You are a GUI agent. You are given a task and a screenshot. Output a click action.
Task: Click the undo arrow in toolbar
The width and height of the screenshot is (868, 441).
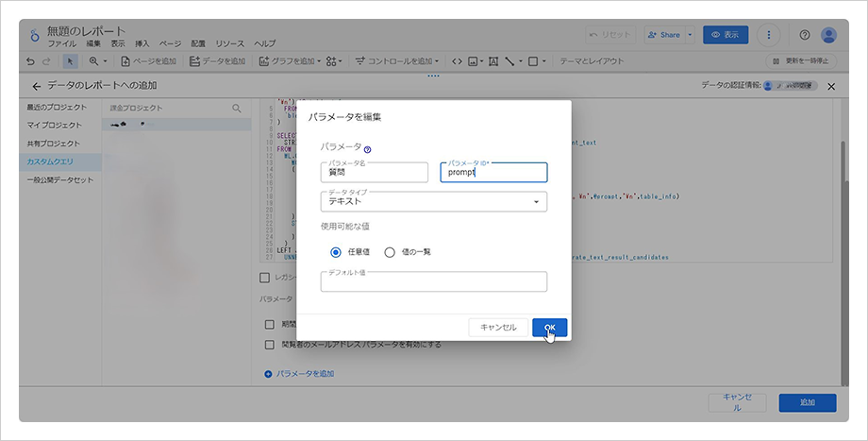(30, 61)
